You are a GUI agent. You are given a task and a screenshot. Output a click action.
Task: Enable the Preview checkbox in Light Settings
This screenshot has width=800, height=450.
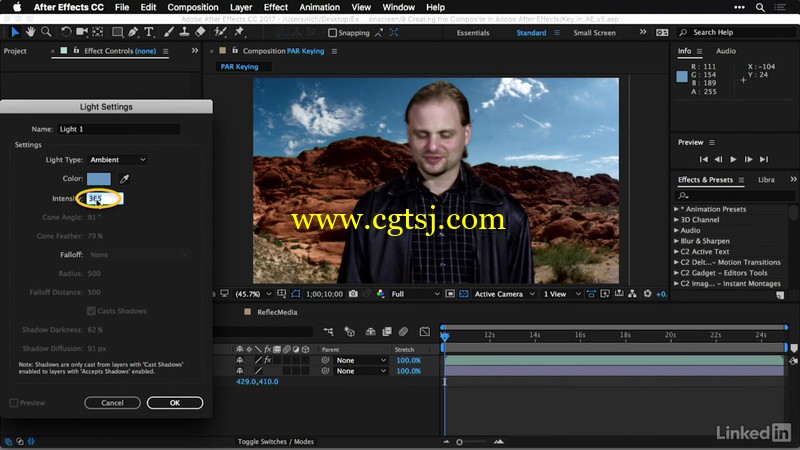pos(14,403)
